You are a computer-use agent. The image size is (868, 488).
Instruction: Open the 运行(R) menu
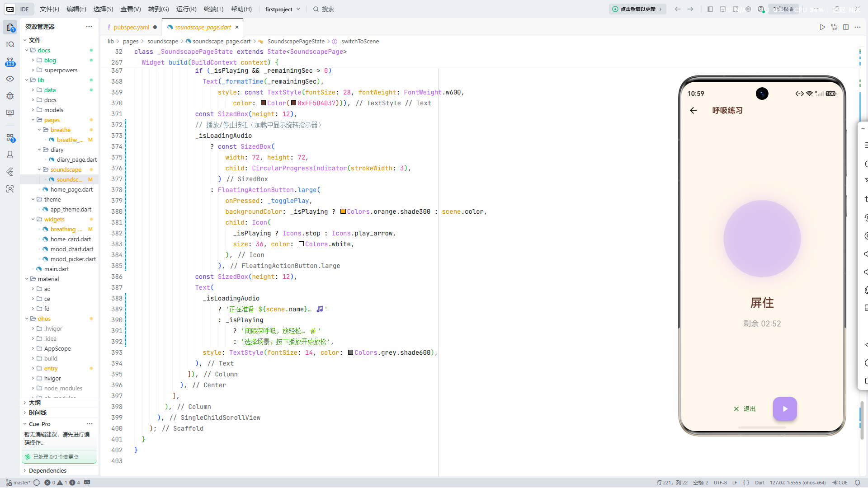(186, 9)
